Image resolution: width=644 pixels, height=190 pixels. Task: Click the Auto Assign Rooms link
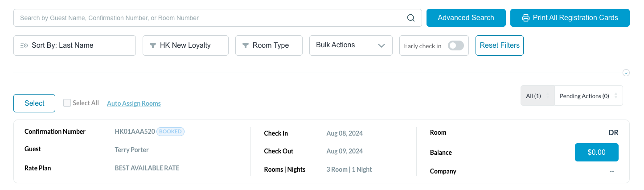pyautogui.click(x=134, y=103)
